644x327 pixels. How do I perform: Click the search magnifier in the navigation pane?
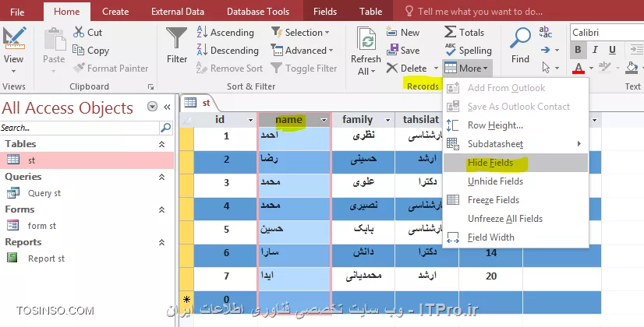(165, 128)
